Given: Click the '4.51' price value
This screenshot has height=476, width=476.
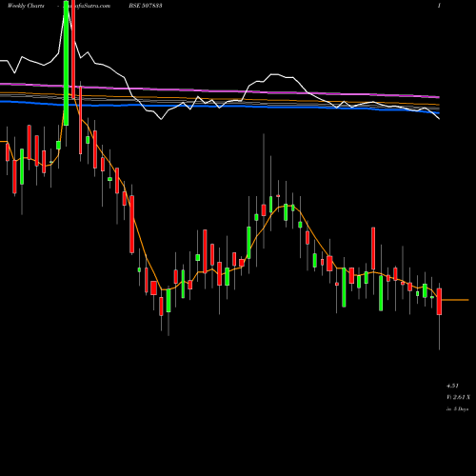Looking at the screenshot, I should click(452, 386).
